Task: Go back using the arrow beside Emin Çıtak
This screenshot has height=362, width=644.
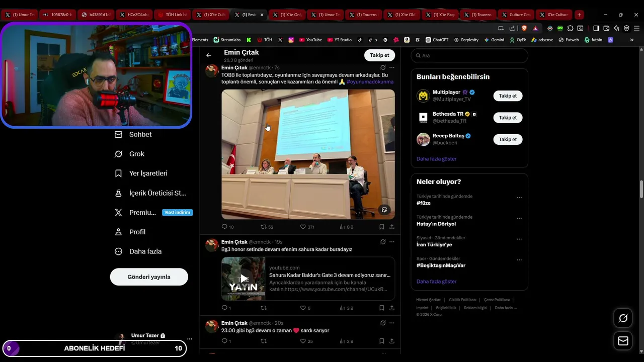Action: click(209, 55)
